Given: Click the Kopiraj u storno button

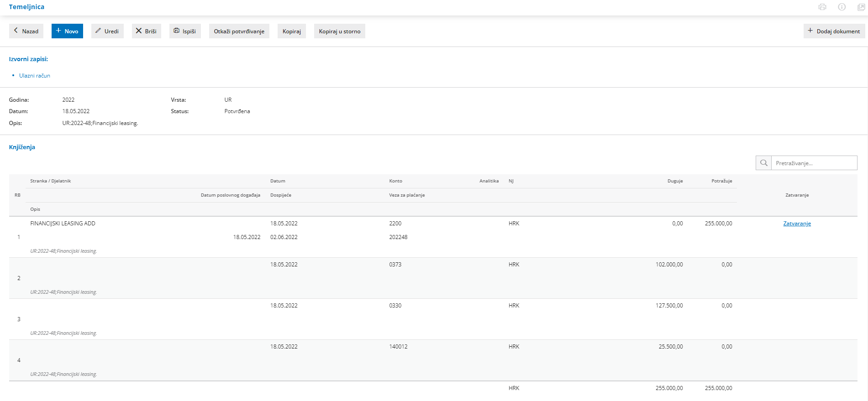Looking at the screenshot, I should [340, 31].
